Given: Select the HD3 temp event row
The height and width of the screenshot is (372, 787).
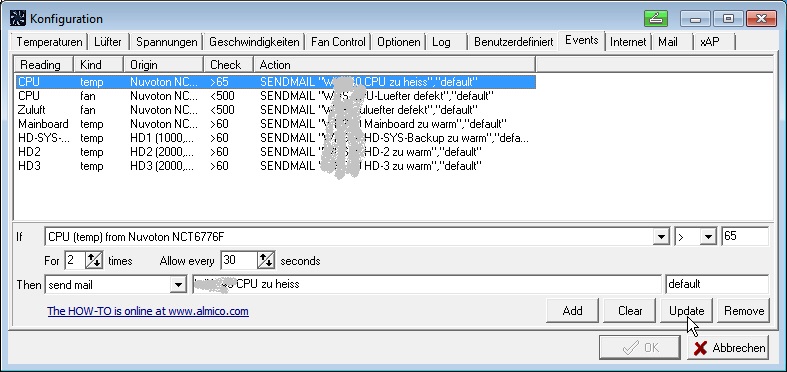Looking at the screenshot, I should [276, 166].
